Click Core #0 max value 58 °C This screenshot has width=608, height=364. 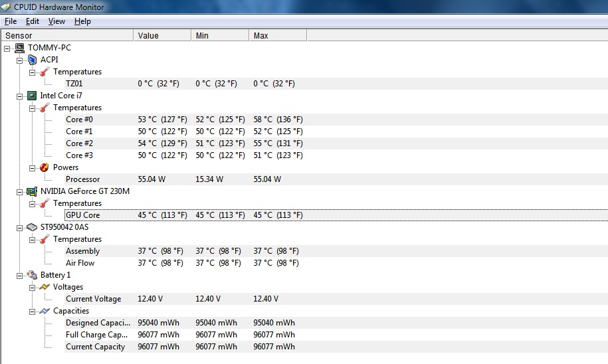278,120
